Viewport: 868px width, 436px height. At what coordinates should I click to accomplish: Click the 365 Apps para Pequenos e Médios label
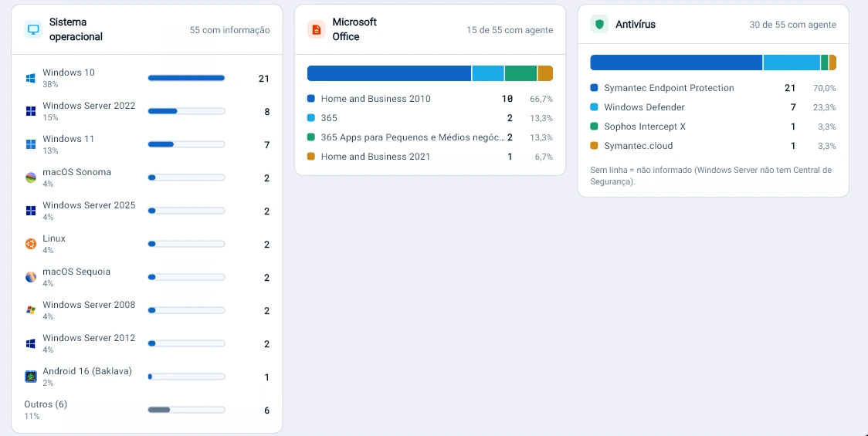[x=413, y=137]
